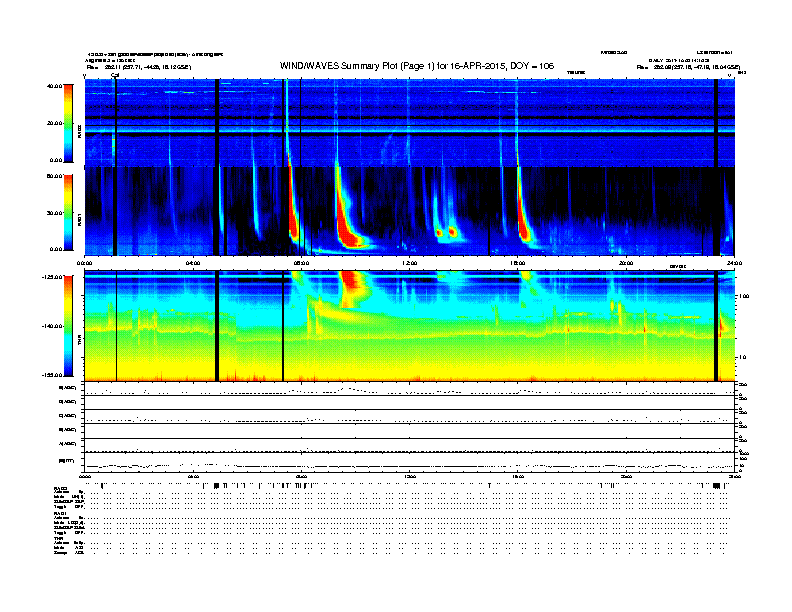The height and width of the screenshot is (612, 792).
Task: Click the 00:00 tick label under the RAD1 spectrogram
Action: pyautogui.click(x=84, y=263)
